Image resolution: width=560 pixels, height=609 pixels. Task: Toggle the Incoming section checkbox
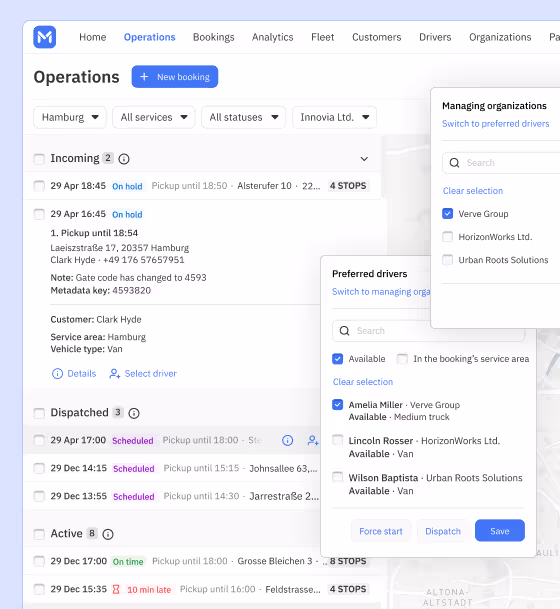39,159
